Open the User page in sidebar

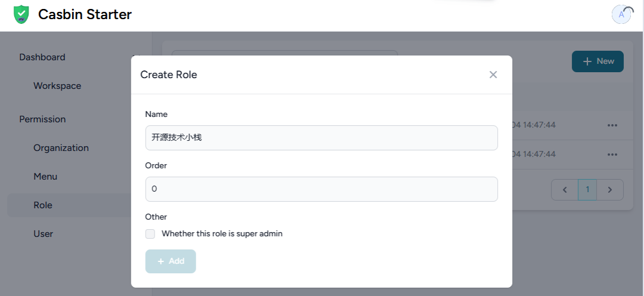pyautogui.click(x=43, y=234)
